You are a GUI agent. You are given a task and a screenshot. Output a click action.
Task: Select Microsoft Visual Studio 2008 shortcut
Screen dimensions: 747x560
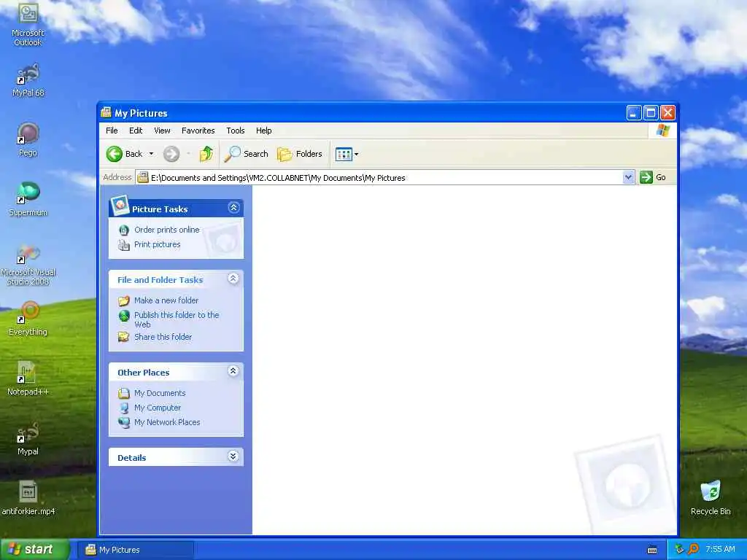click(28, 265)
